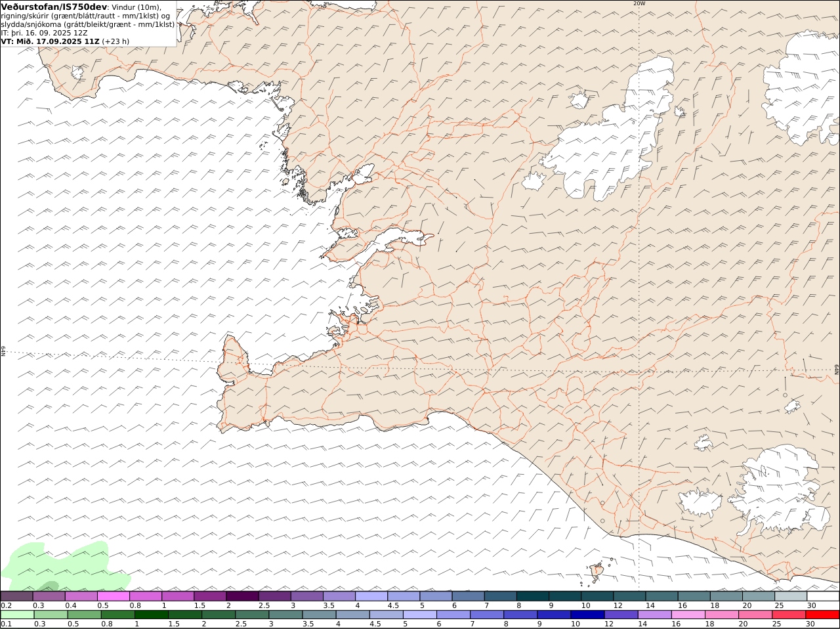This screenshot has width=840, height=629.
Task: Click top legend swatch between 7 and 8
Action: (x=500, y=596)
